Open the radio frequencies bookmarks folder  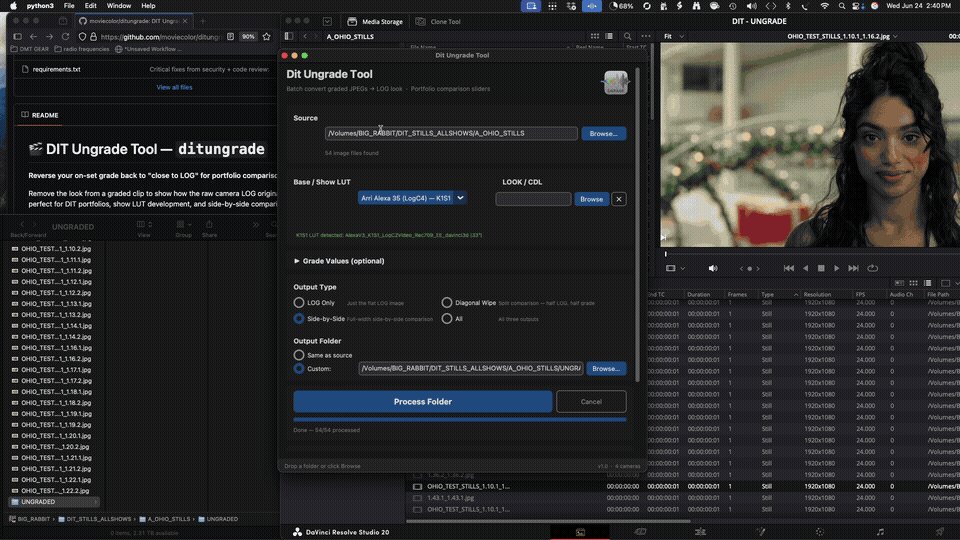[x=82, y=49]
